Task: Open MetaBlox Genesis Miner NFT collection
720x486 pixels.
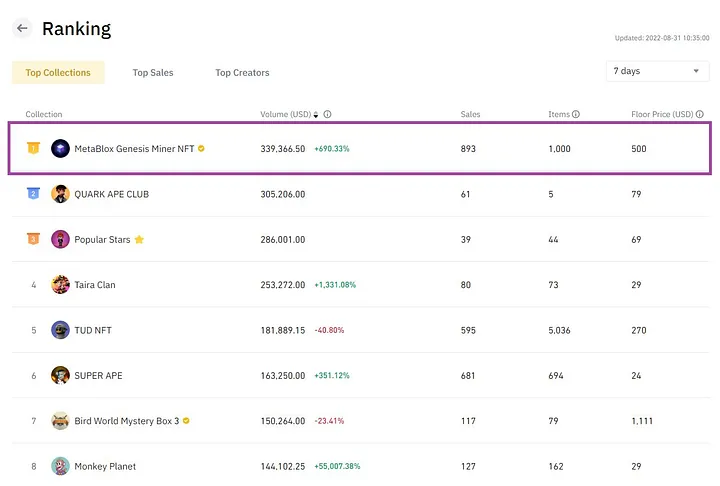Action: [134, 149]
